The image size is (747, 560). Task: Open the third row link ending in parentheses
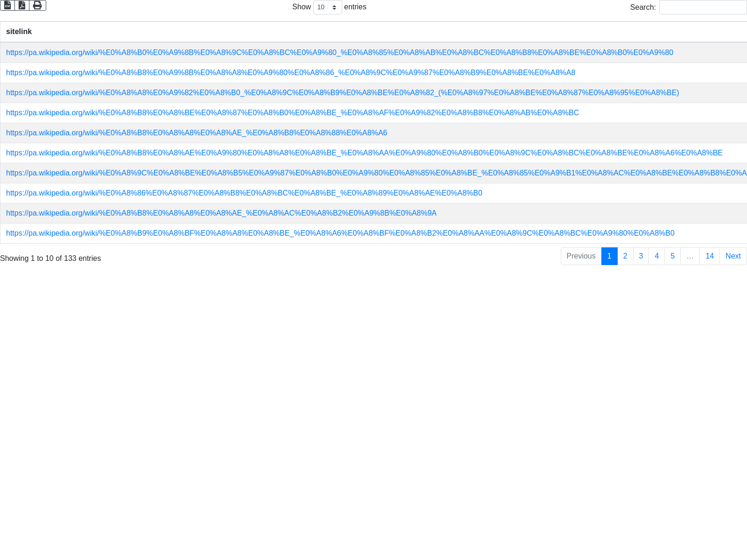coord(342,93)
